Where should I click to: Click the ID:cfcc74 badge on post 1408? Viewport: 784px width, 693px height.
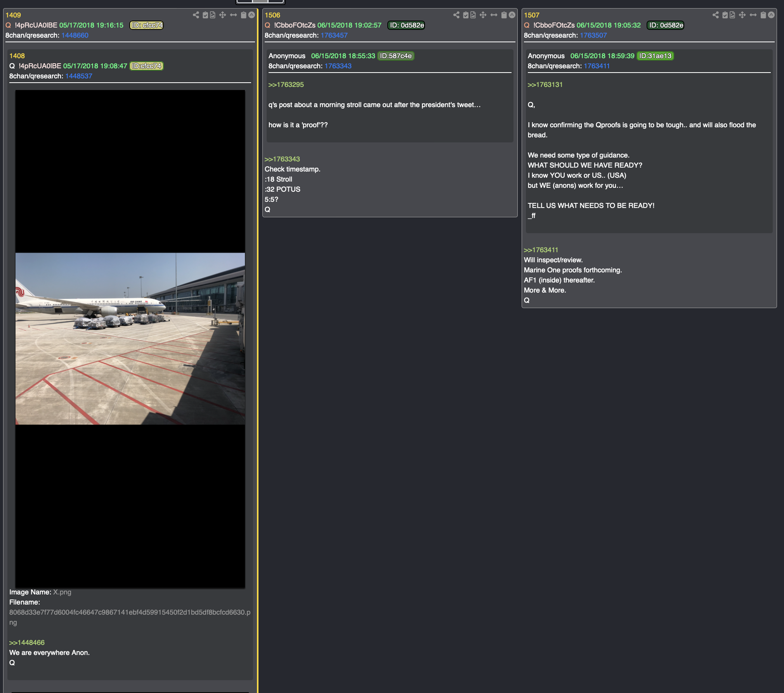(147, 66)
